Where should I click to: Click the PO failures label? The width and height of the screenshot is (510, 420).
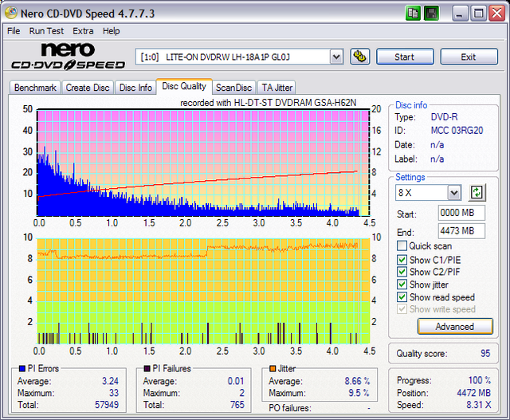point(290,407)
